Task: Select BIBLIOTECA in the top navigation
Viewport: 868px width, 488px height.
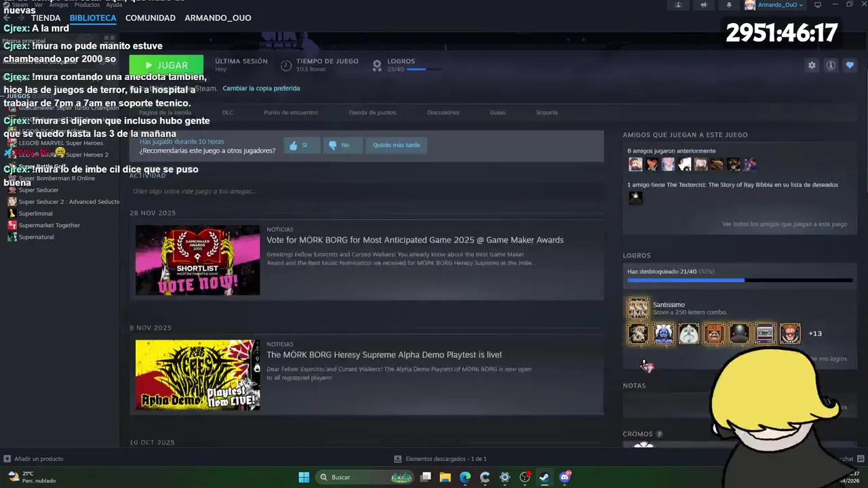Action: tap(93, 18)
